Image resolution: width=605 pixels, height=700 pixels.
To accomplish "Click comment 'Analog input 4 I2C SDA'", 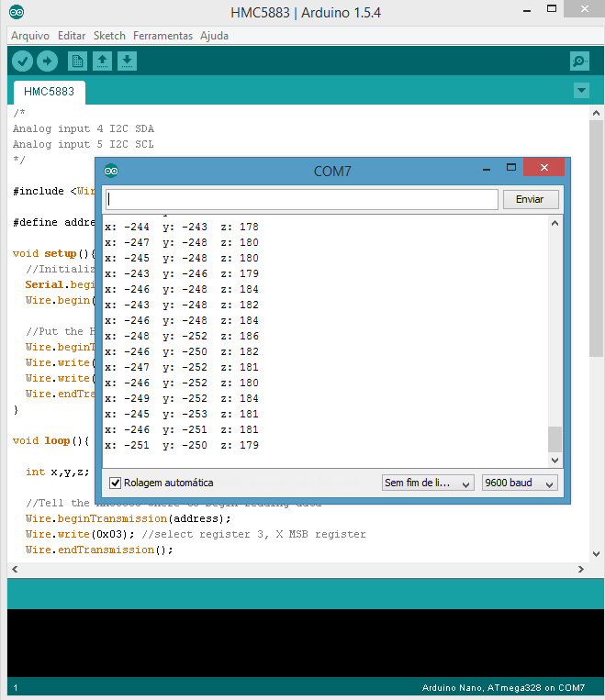I will pyautogui.click(x=84, y=128).
